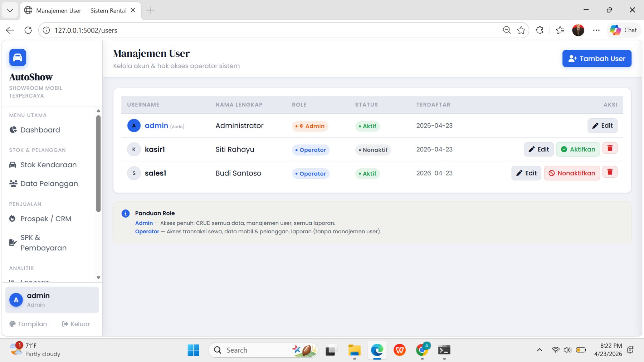The height and width of the screenshot is (362, 644).
Task: Bookmark this page with star icon
Action: pyautogui.click(x=521, y=30)
